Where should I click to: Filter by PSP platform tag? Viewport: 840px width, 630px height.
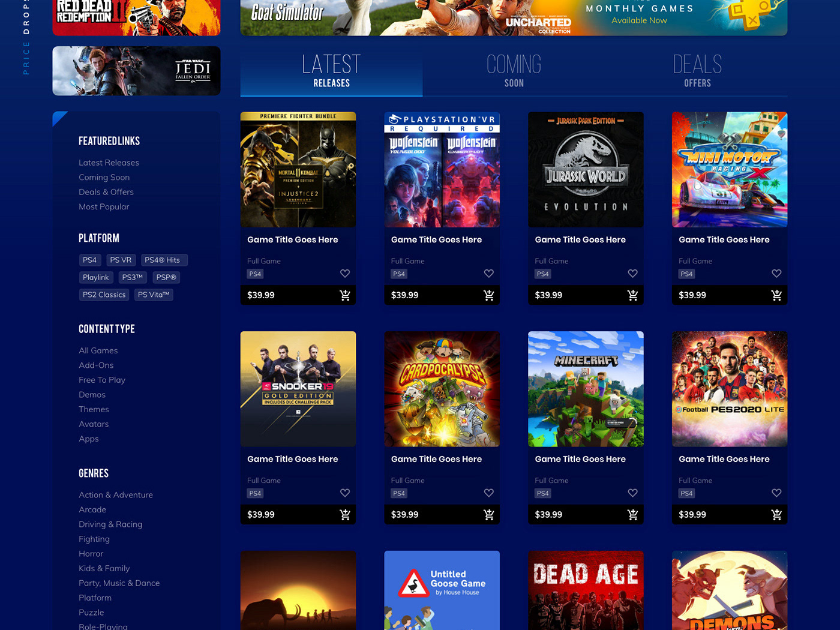pos(166,277)
